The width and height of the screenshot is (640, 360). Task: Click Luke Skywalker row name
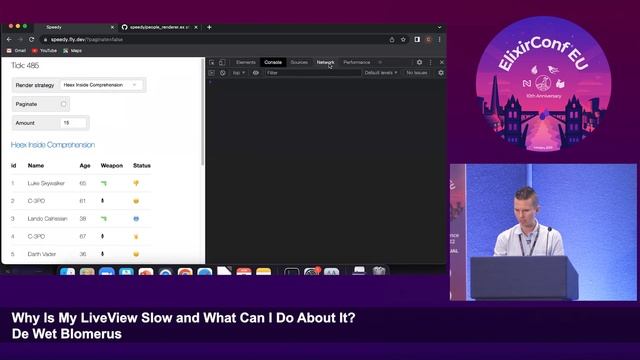[x=46, y=183]
